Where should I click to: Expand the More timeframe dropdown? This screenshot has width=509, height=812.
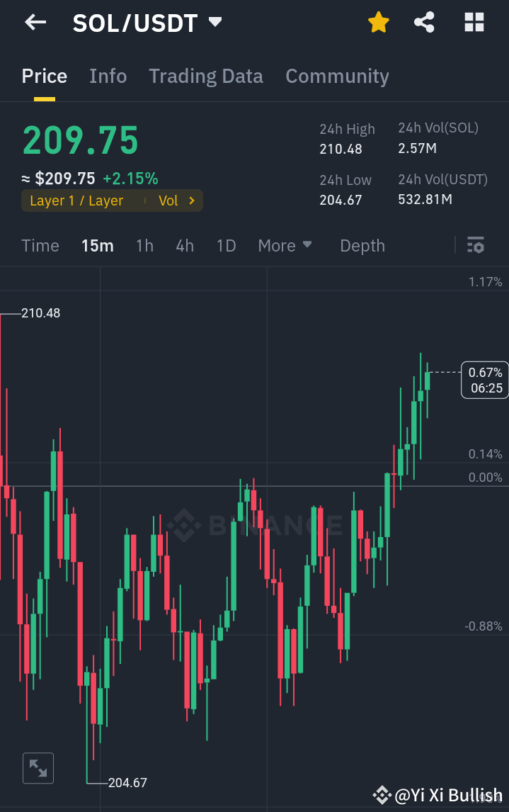[285, 245]
